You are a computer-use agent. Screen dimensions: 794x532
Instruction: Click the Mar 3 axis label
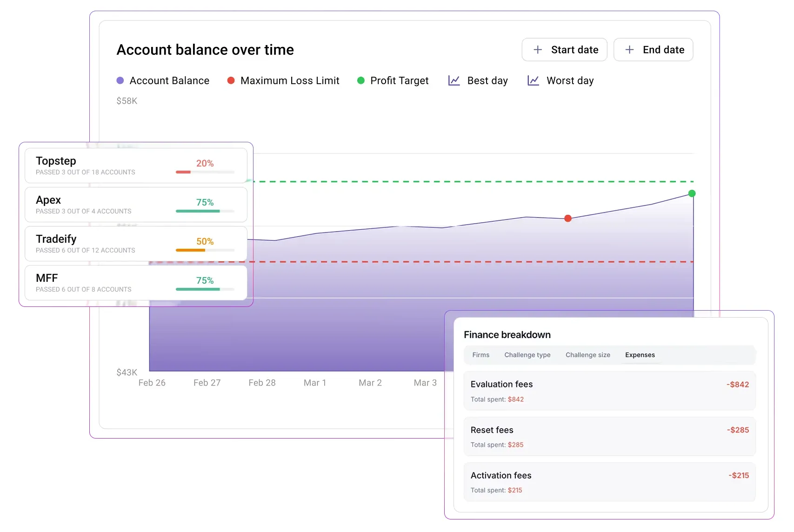coord(425,383)
